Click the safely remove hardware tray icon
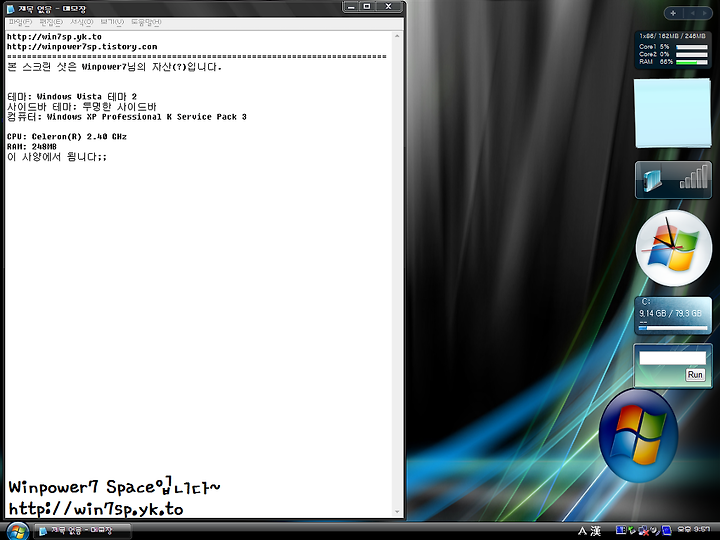The image size is (720, 540). tap(632, 530)
